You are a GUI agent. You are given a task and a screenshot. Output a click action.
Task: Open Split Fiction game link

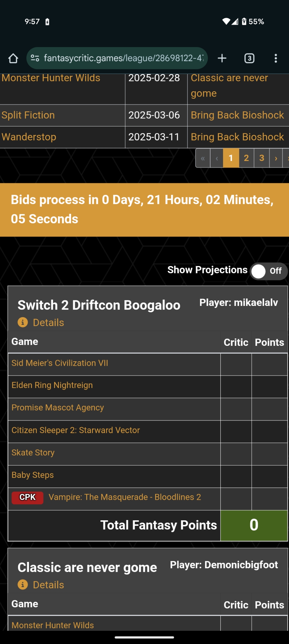(x=28, y=115)
